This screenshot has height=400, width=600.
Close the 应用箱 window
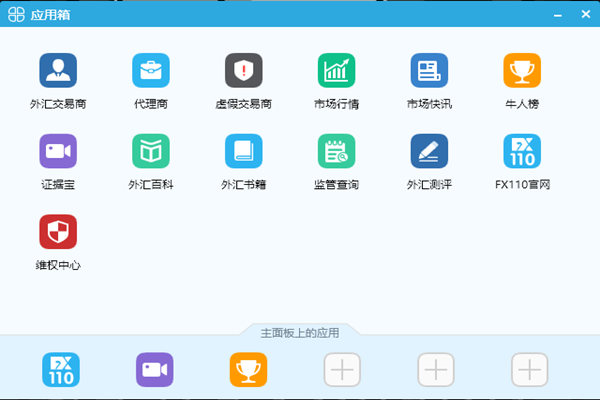point(585,14)
